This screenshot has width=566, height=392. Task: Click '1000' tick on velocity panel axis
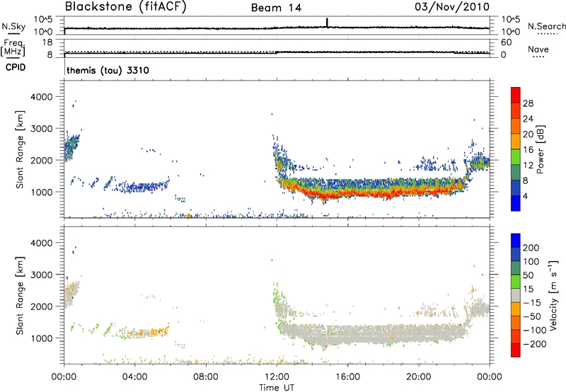point(41,339)
